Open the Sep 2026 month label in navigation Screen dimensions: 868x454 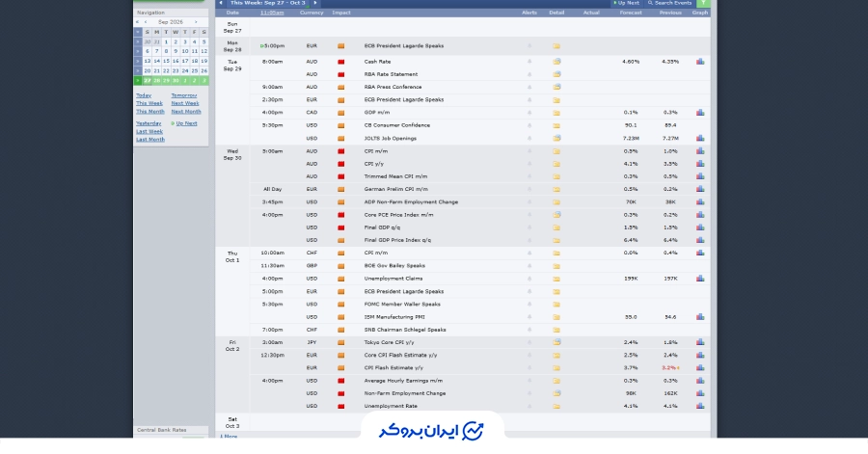(x=170, y=22)
